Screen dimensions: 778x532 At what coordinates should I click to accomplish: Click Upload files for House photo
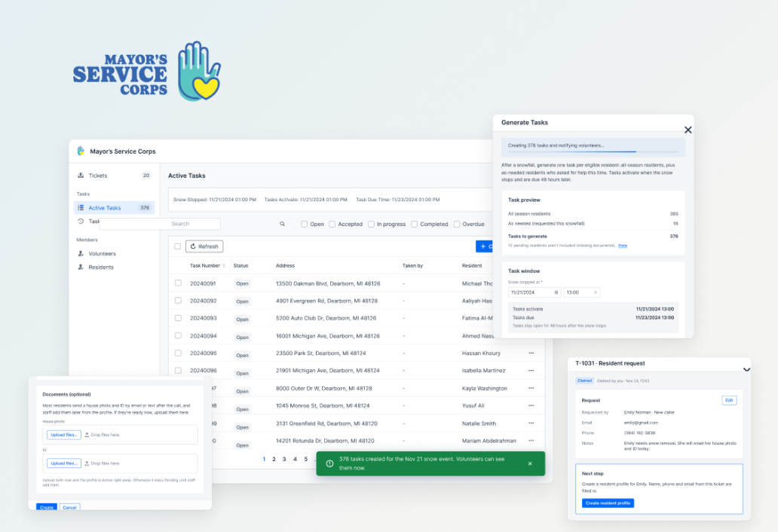coord(64,435)
